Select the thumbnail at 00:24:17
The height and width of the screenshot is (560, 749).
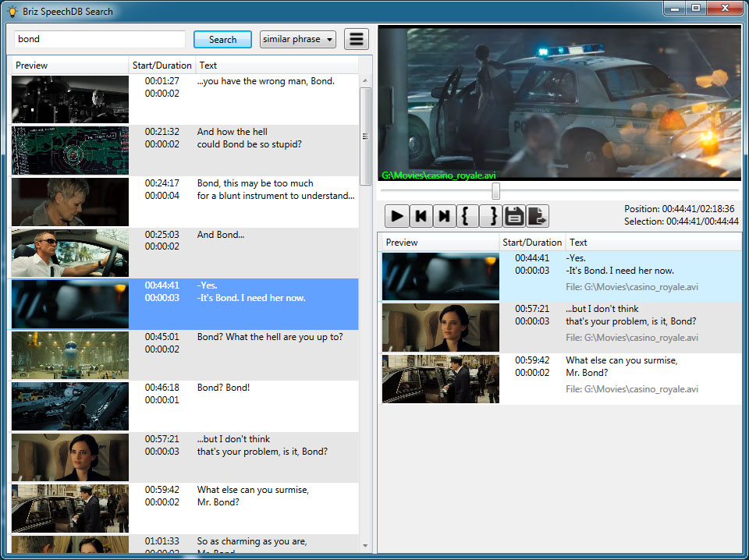pyautogui.click(x=70, y=202)
